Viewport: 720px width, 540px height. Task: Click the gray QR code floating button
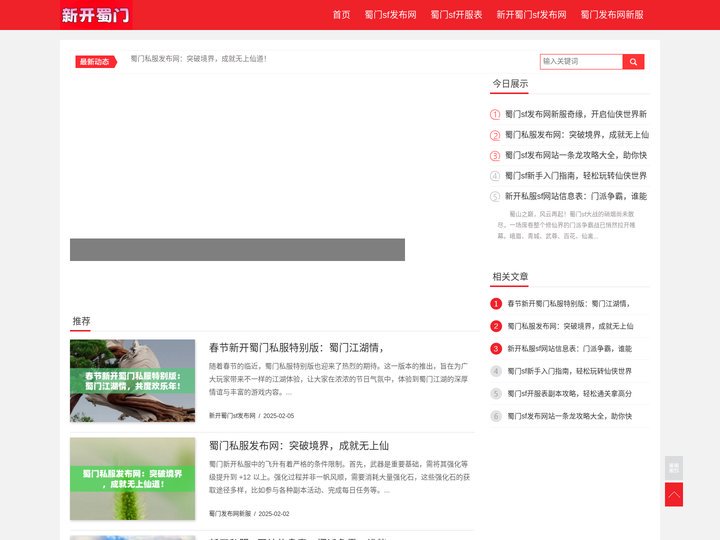click(x=674, y=468)
